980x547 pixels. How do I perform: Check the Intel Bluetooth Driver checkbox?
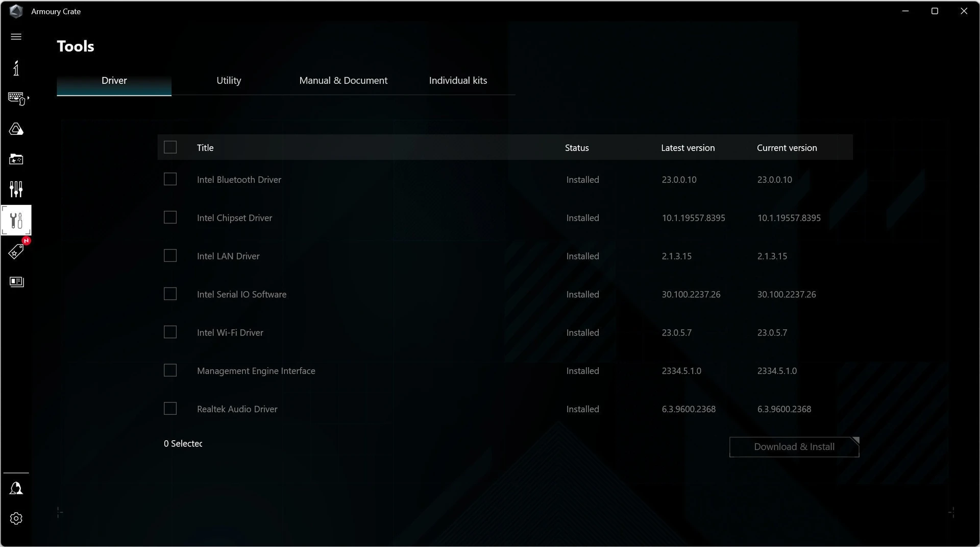(x=170, y=179)
